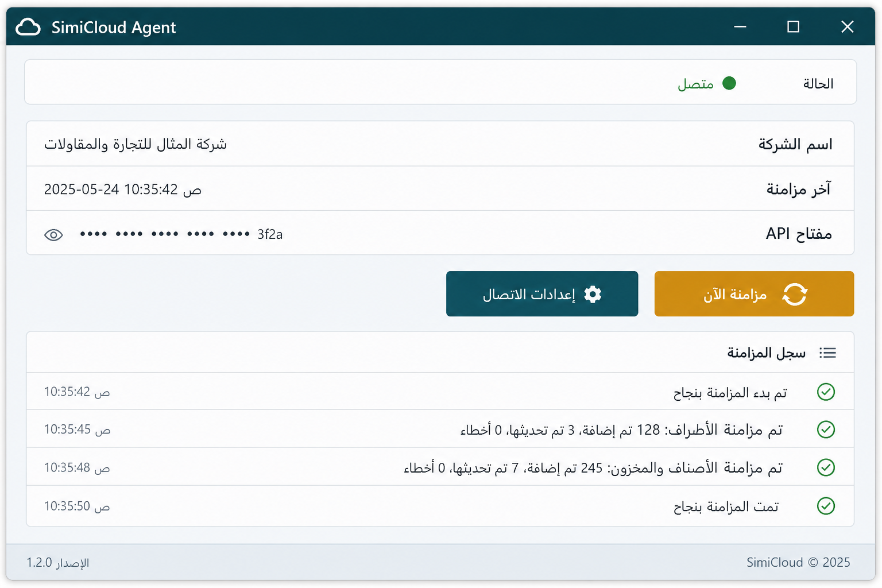Select log entry تم مزامنة الأصناف والمخزون: 245
This screenshot has width=882, height=588.
click(x=593, y=468)
